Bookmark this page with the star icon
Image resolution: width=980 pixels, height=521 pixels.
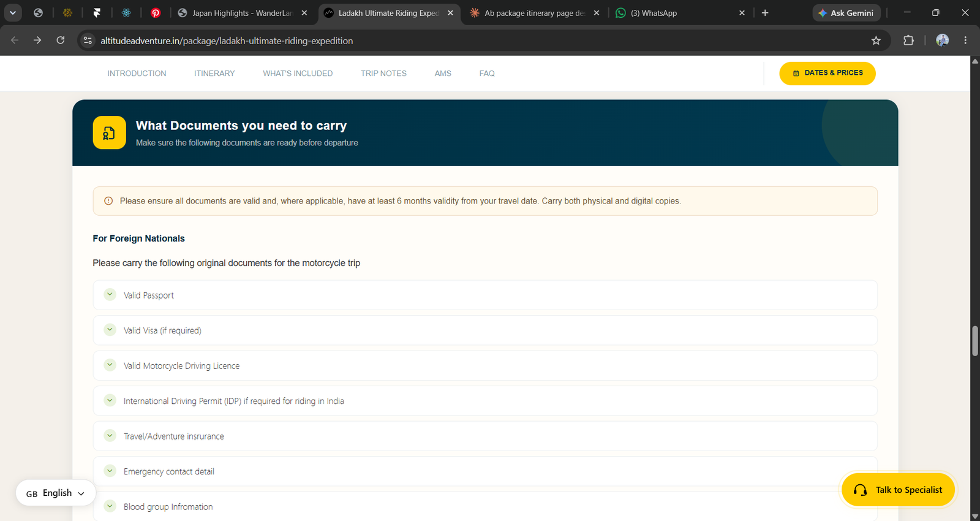click(876, 40)
